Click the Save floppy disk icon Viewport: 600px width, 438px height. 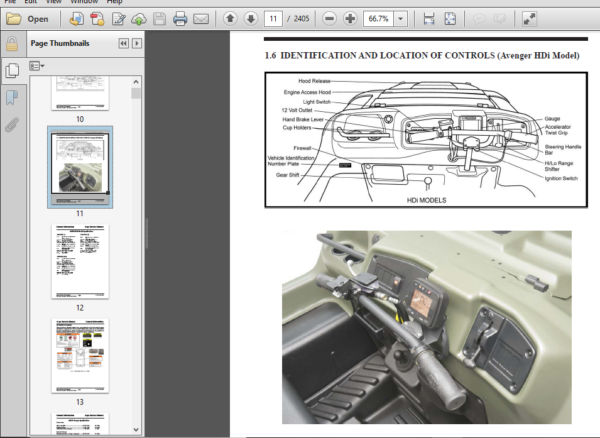tap(159, 19)
